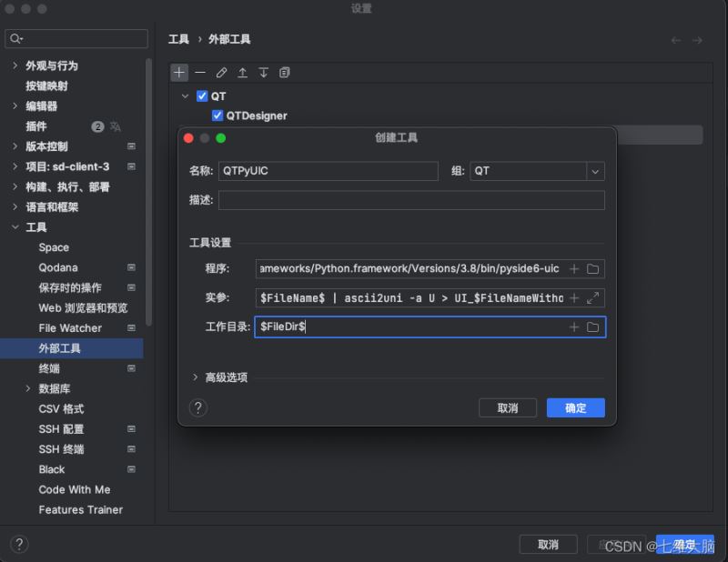
Task: Browse for program with folder icon
Action: point(593,268)
